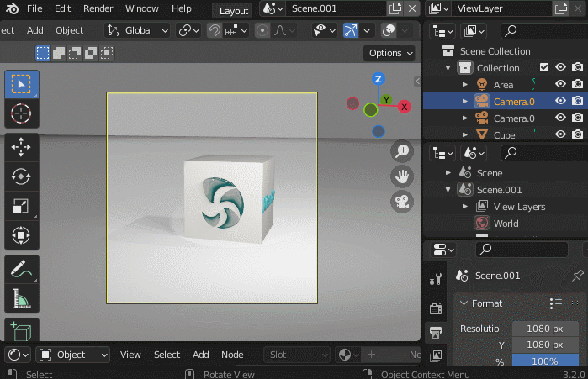This screenshot has height=379, width=588.
Task: Pick the Measure tool
Action: [21, 298]
